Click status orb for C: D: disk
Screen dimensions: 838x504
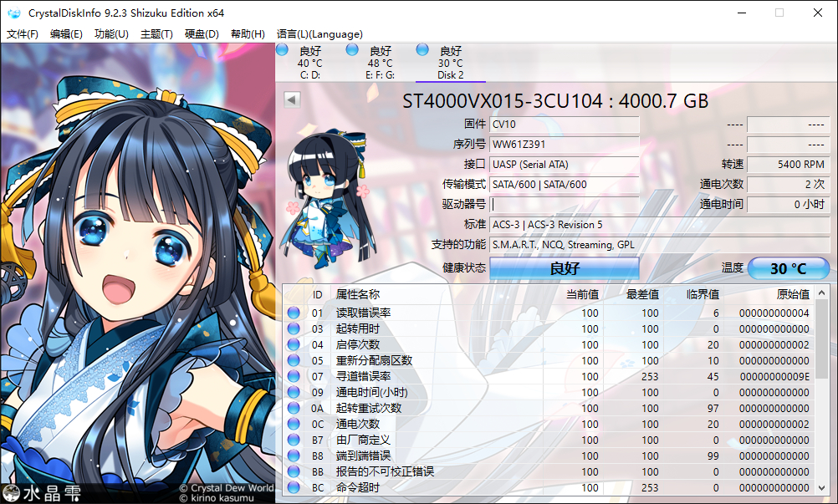click(x=282, y=50)
